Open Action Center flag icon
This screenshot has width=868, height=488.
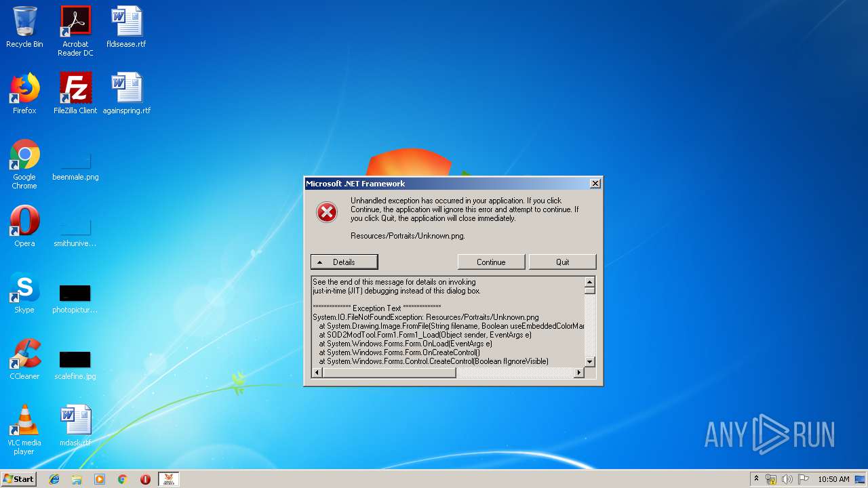point(803,479)
